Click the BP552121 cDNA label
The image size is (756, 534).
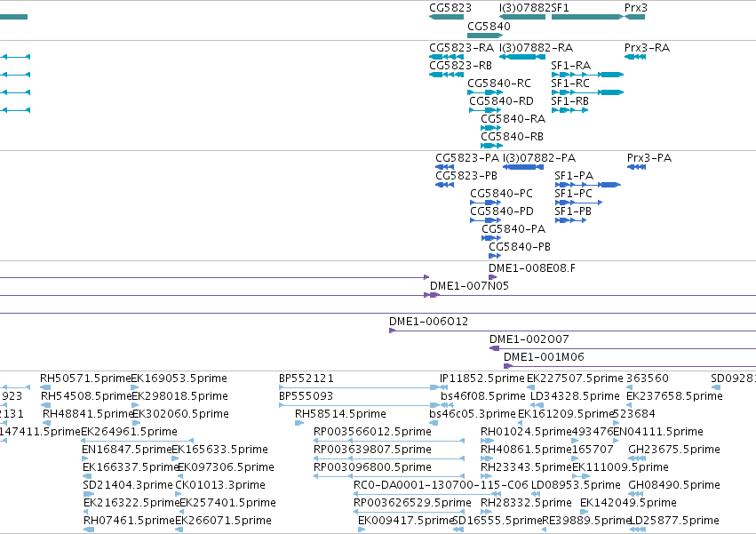point(306,379)
